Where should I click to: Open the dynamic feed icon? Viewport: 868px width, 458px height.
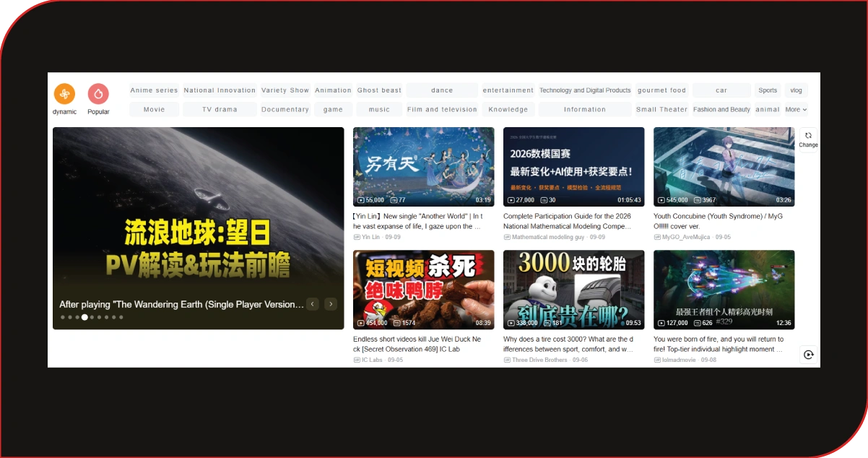click(64, 94)
